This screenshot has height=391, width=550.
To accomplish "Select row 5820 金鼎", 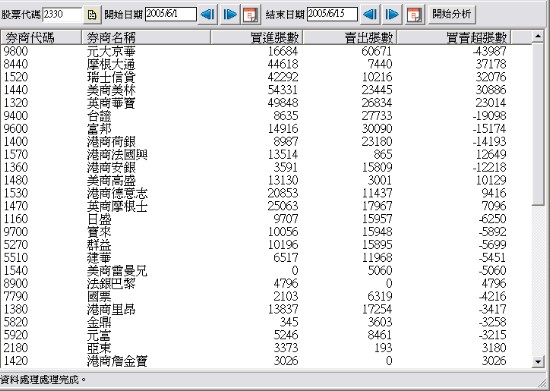I will tap(266, 322).
